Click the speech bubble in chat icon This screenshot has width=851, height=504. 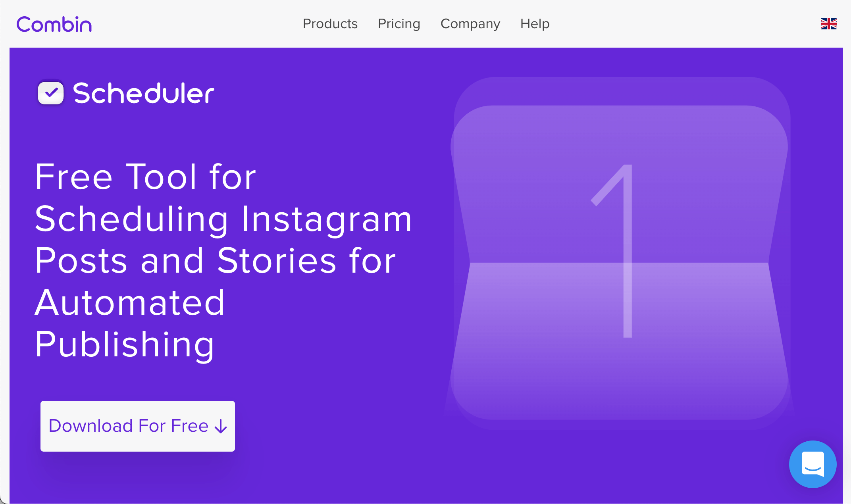coord(812,464)
